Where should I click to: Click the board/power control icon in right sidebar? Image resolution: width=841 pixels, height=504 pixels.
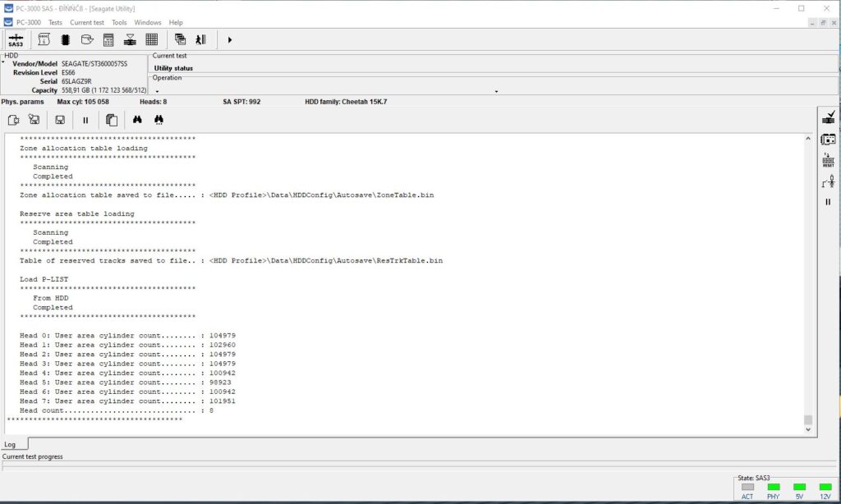pyautogui.click(x=828, y=140)
